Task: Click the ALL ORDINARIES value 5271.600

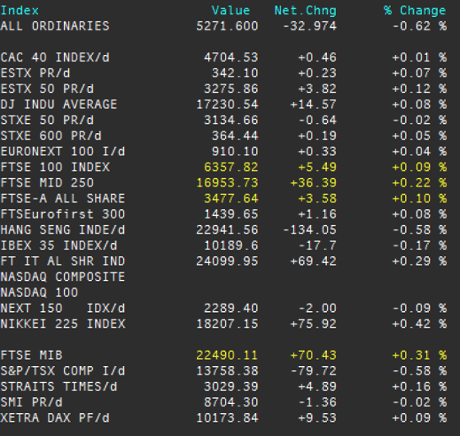Action: pos(227,26)
